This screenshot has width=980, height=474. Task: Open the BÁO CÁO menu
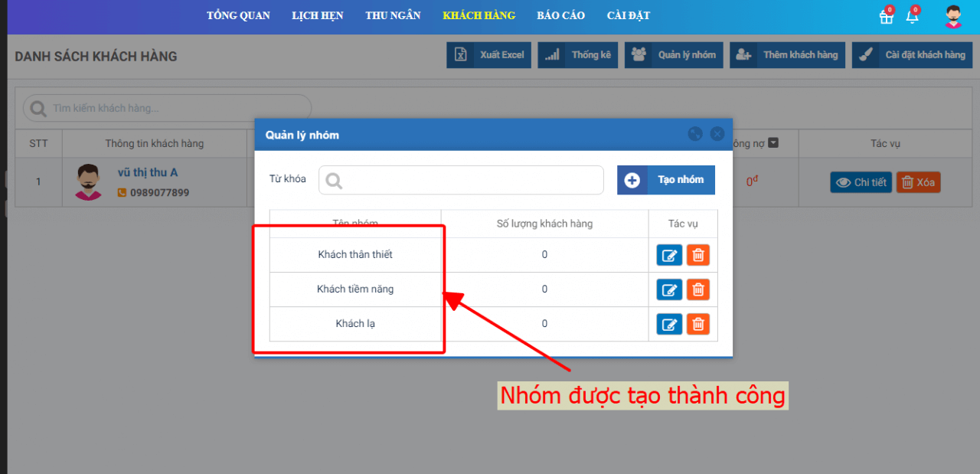tap(560, 15)
